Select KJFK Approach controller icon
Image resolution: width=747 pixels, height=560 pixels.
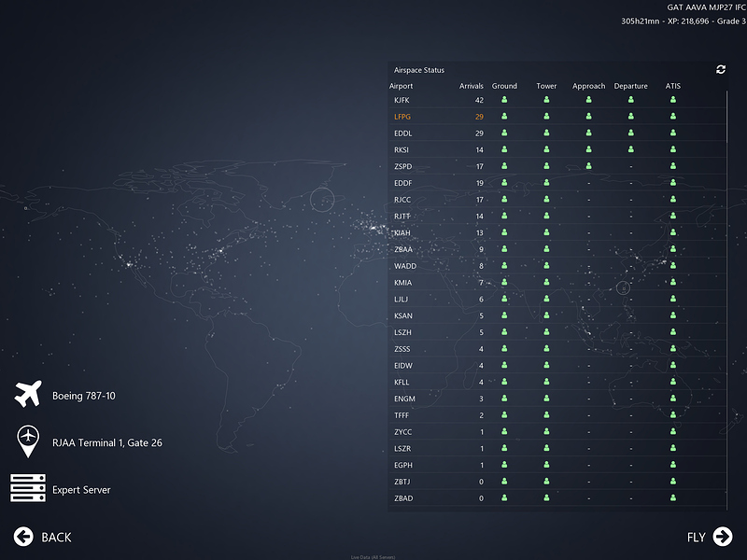(589, 100)
